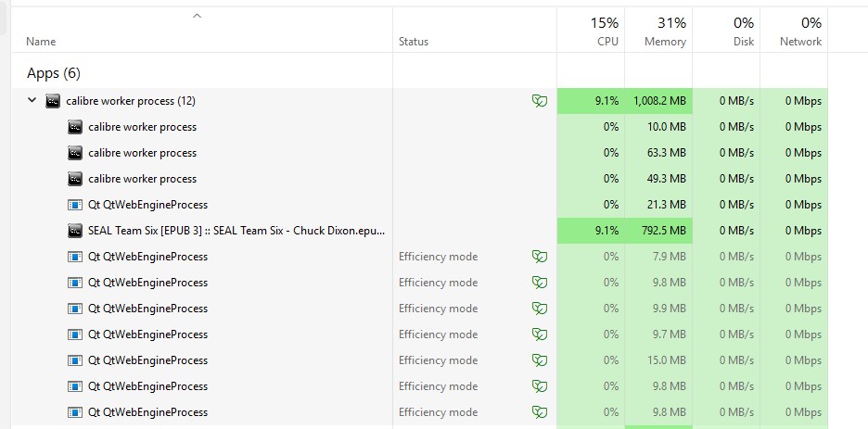Click the terminal icon of the 63.3 MB calibre worker

75,153
